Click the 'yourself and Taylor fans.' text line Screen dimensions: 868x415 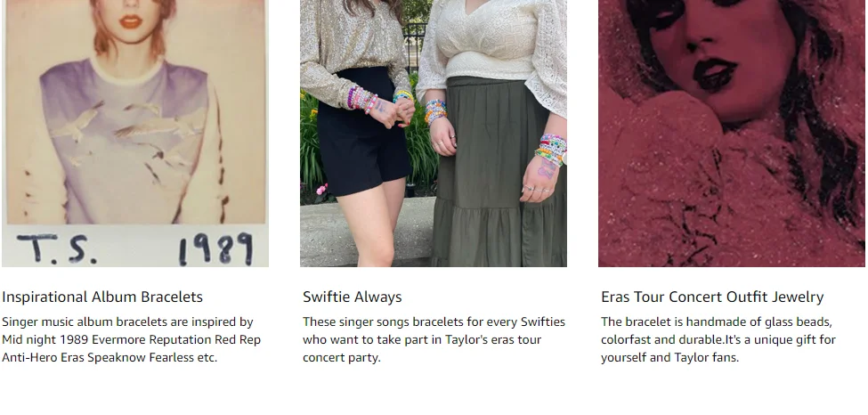(x=669, y=357)
